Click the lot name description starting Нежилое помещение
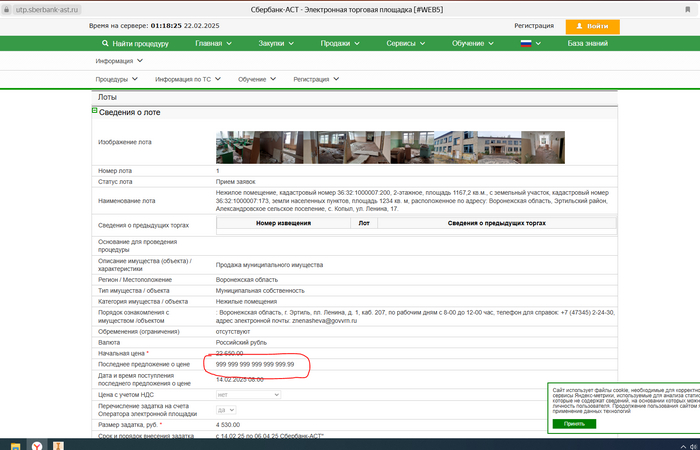Screen dimensions: 700x450 412,201
